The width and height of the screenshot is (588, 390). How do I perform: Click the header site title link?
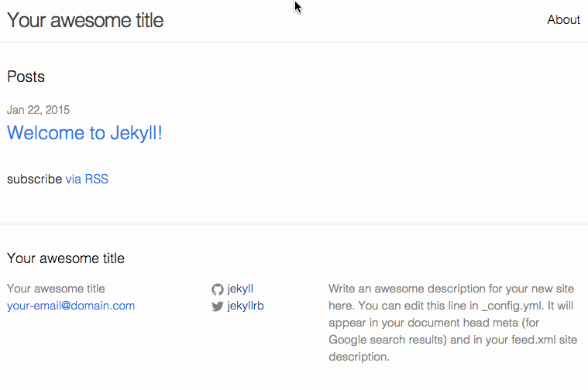[x=85, y=20]
